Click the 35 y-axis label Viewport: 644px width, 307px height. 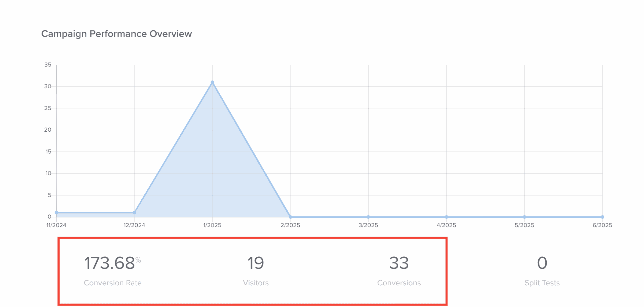(48, 65)
